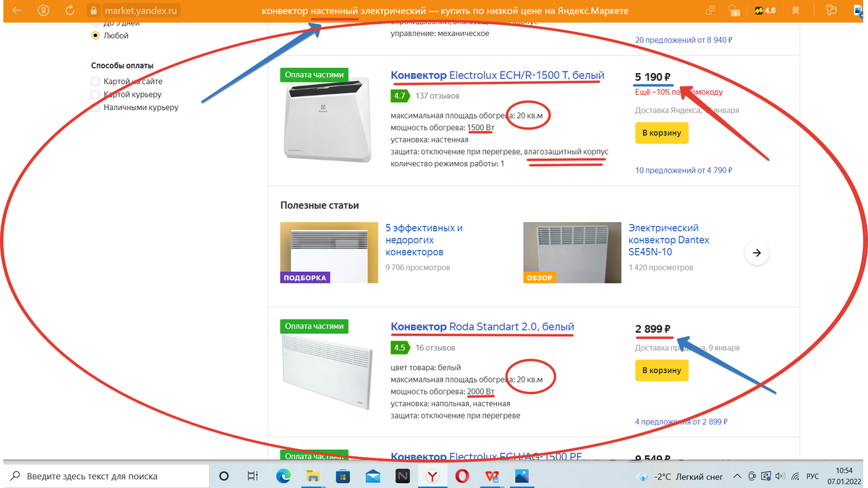Click the 4.7 rating badge on the Electrolux
The image size is (868, 488).
click(x=399, y=95)
